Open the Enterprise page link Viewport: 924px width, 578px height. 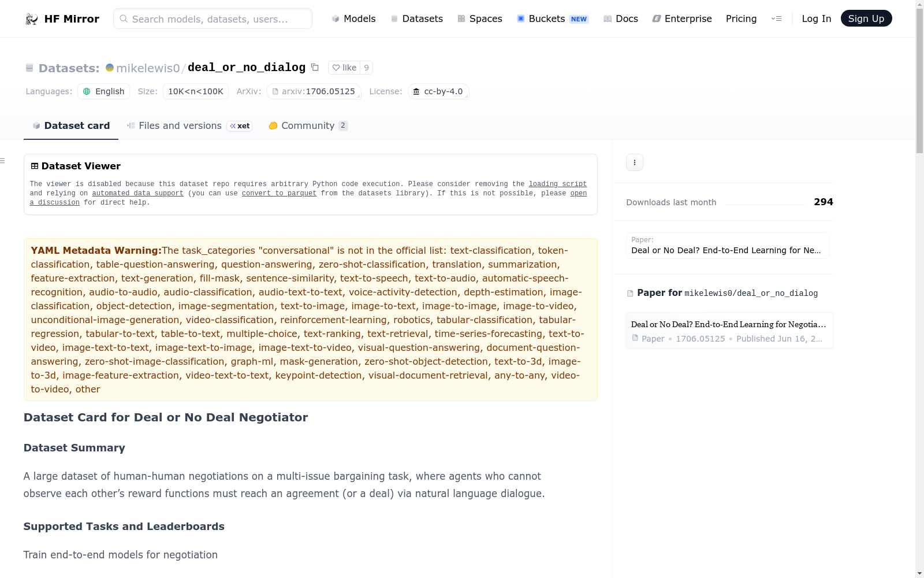click(x=682, y=18)
